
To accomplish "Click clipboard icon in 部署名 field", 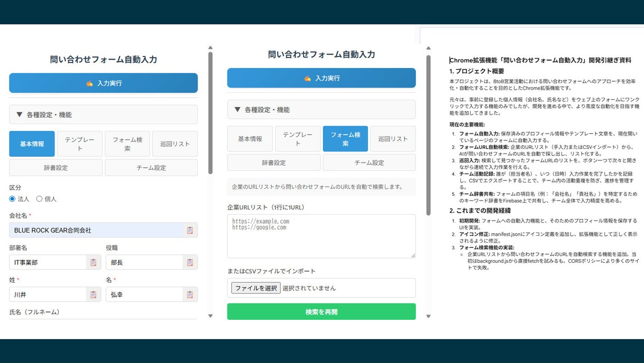I will [x=93, y=262].
